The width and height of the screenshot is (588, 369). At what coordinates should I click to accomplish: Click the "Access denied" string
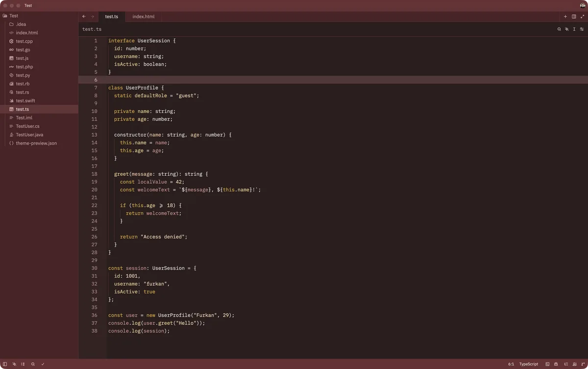[x=163, y=237]
